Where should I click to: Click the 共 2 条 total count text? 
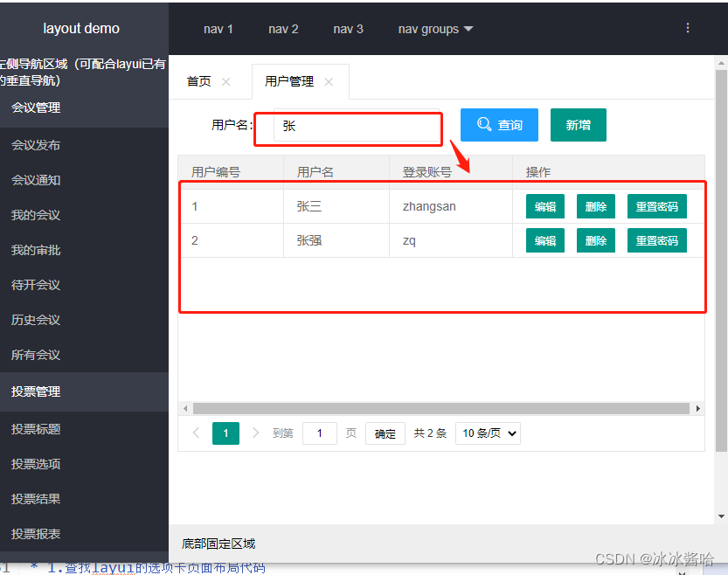pyautogui.click(x=430, y=433)
